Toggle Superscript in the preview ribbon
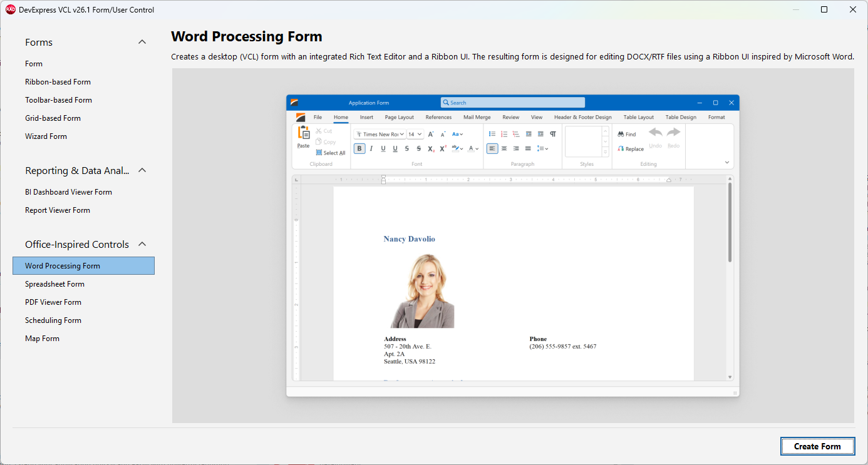Screen dimensions: 868x465 443,148
